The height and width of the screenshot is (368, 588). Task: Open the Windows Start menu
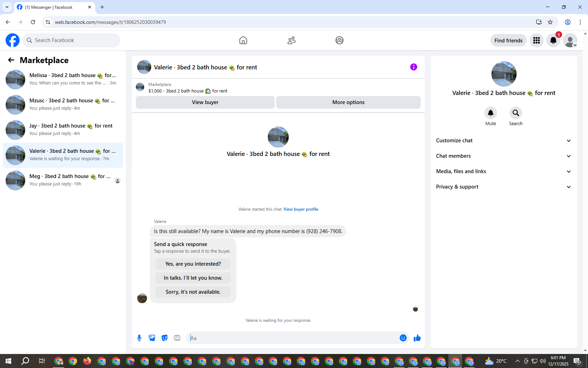pos(8,361)
